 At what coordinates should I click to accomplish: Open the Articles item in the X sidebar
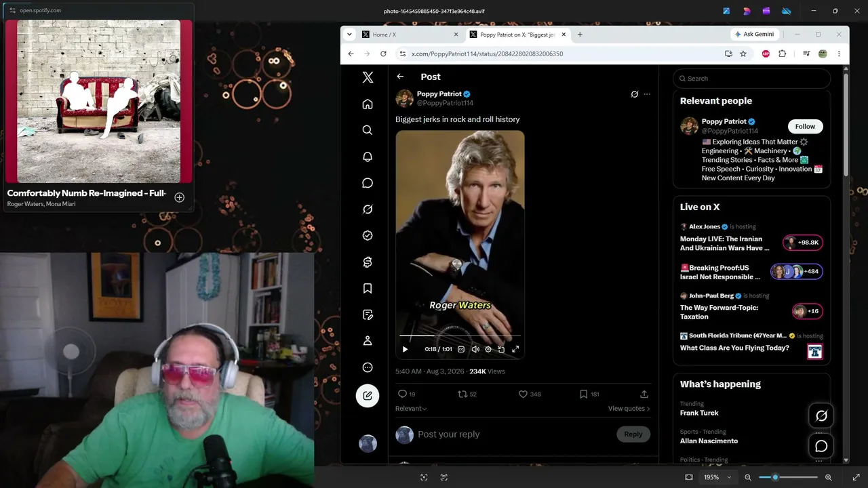pos(368,314)
